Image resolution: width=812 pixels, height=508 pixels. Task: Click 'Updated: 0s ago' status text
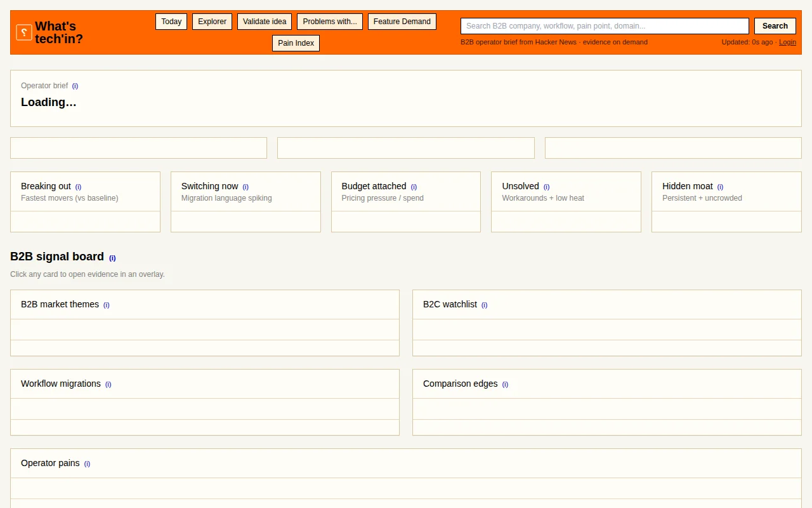tap(747, 42)
